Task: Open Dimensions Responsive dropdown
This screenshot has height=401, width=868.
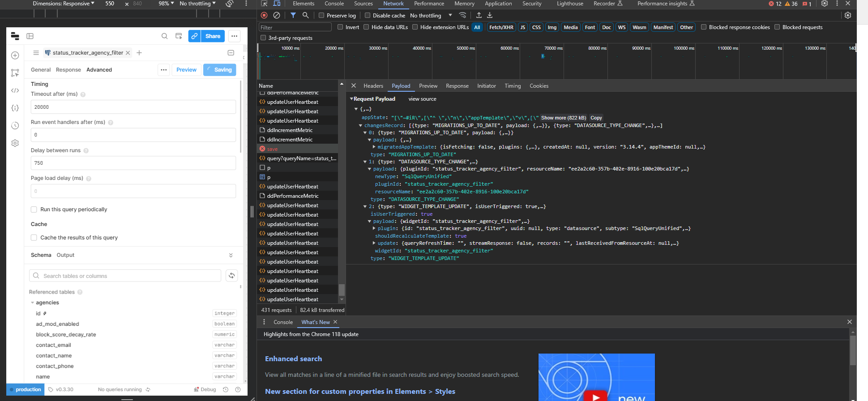Action: point(64,4)
